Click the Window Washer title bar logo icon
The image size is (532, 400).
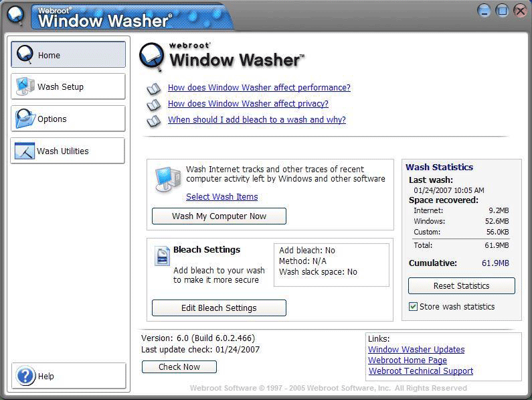pyautogui.click(x=15, y=15)
